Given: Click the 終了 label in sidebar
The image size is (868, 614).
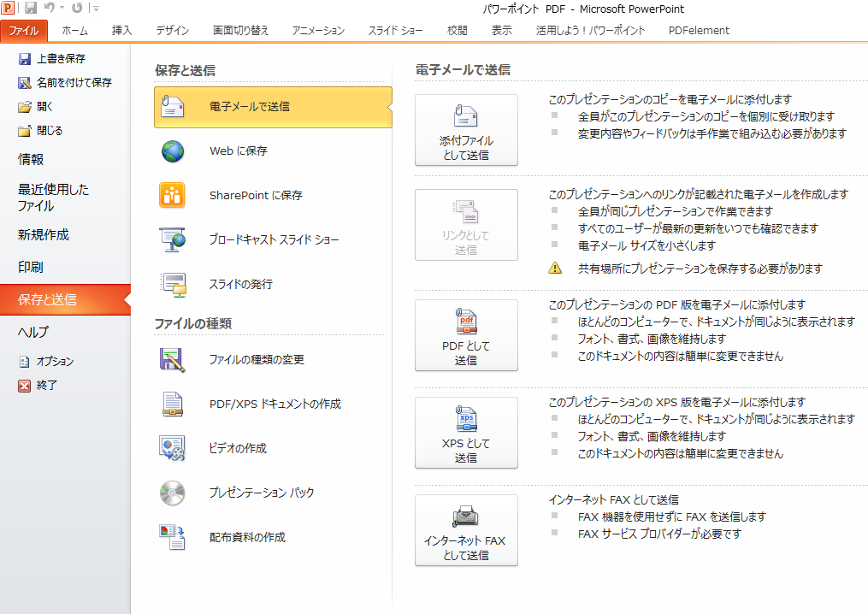Looking at the screenshot, I should 47,386.
